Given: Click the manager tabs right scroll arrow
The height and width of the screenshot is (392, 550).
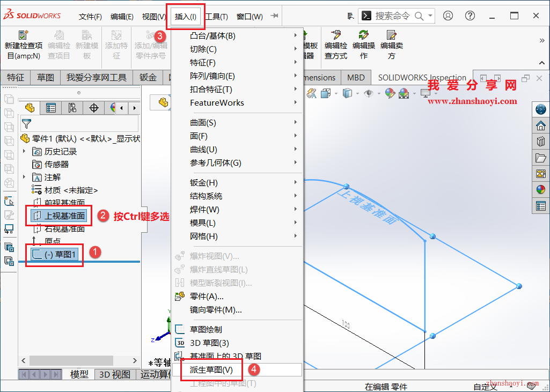Looking at the screenshot, I should tap(134, 108).
